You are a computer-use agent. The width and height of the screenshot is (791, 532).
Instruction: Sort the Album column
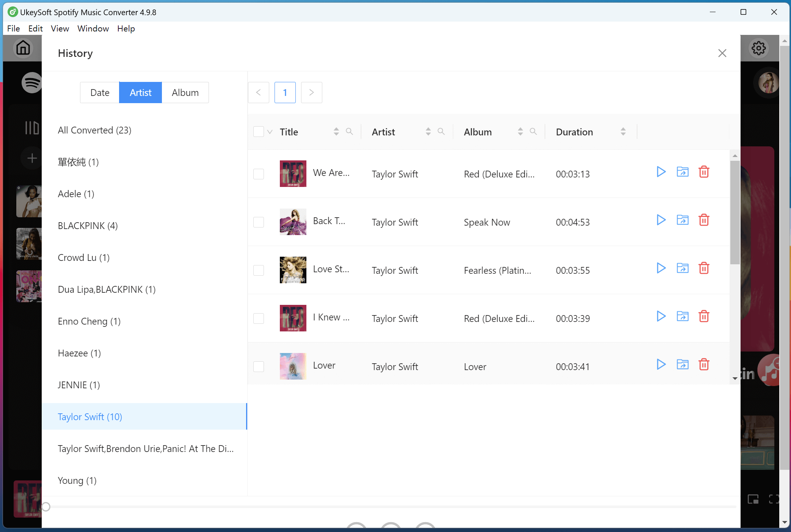coord(520,132)
